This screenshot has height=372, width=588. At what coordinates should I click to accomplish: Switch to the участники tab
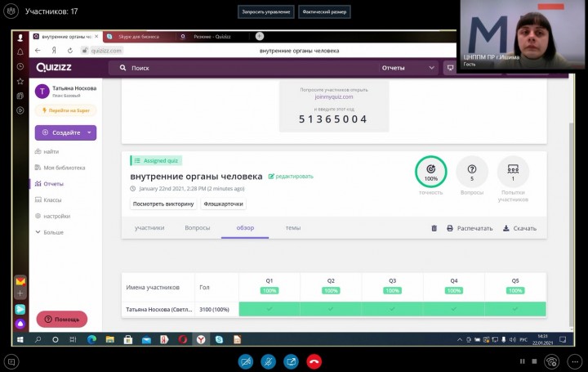point(149,228)
